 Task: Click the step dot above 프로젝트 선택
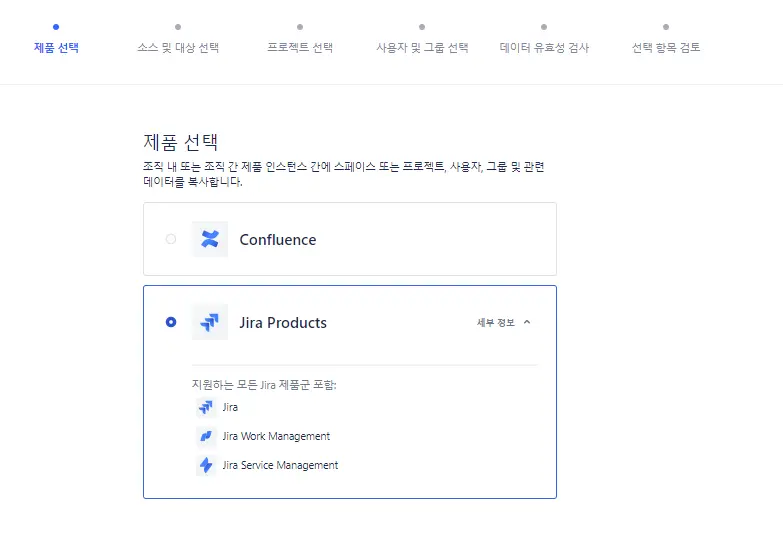click(x=300, y=27)
